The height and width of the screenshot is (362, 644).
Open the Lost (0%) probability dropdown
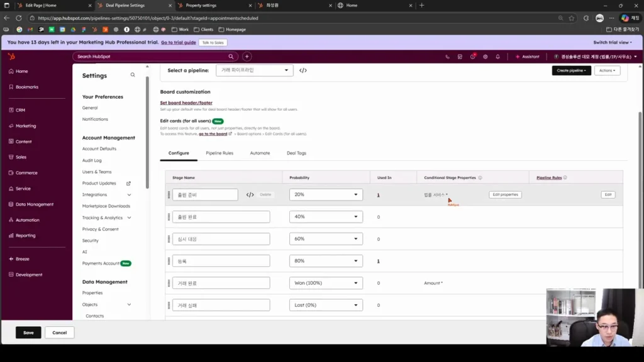[x=326, y=305]
